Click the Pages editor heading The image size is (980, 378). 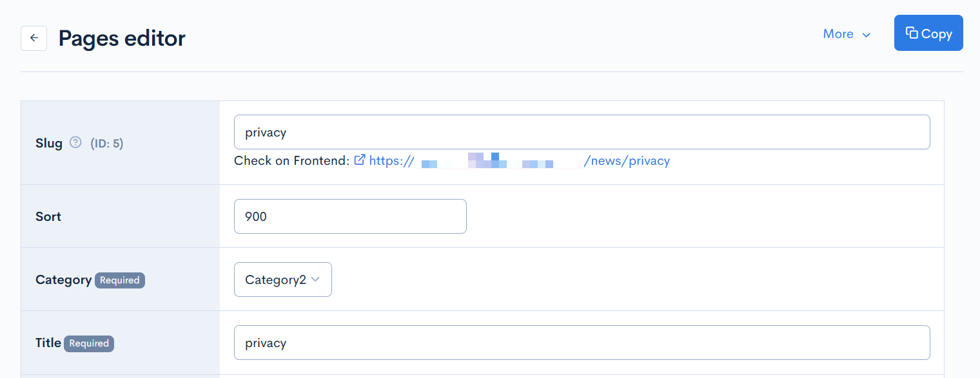click(121, 38)
